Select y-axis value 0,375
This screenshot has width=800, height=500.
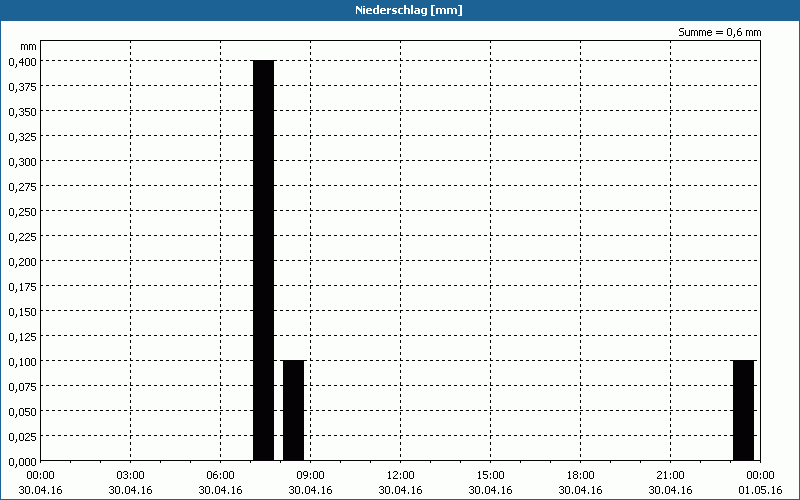[x=22, y=87]
